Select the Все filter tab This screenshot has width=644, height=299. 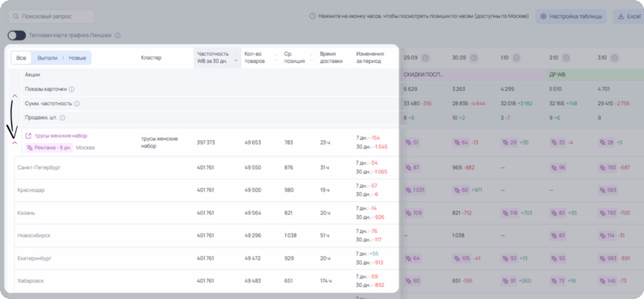tap(21, 58)
